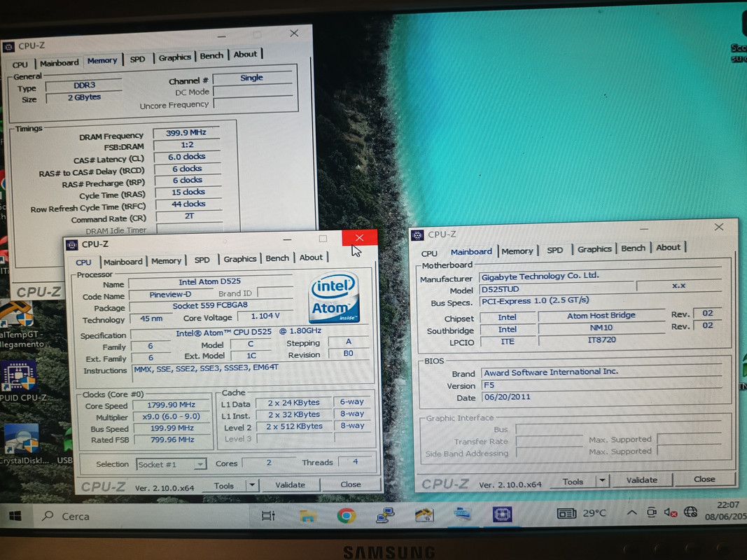Select Mainboard tab in Memory CPU-Z window

tap(59, 62)
